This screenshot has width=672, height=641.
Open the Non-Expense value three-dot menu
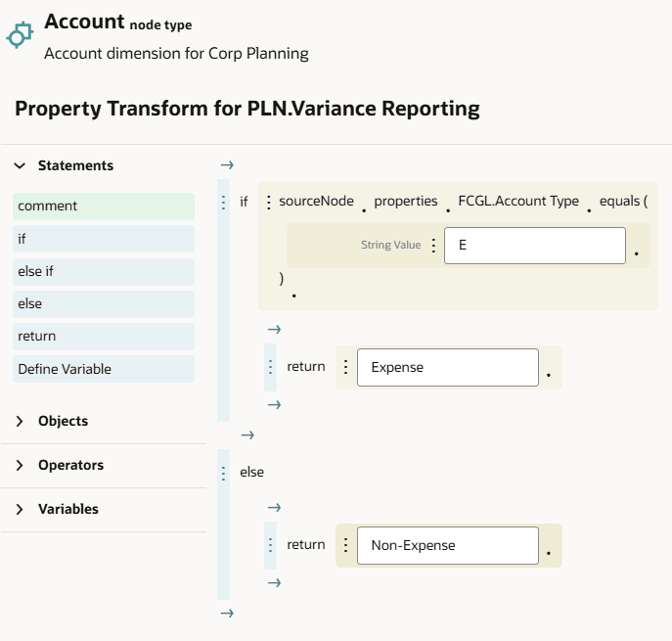pyautogui.click(x=346, y=545)
